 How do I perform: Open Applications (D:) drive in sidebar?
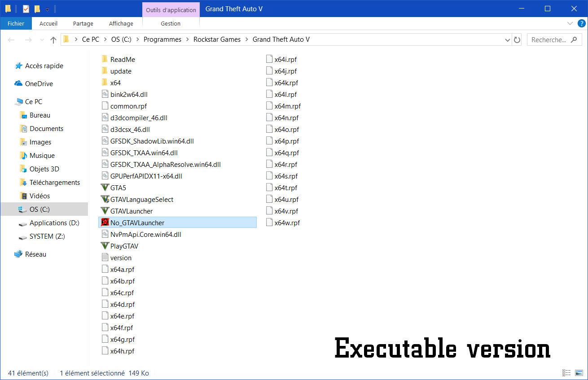pyautogui.click(x=49, y=223)
